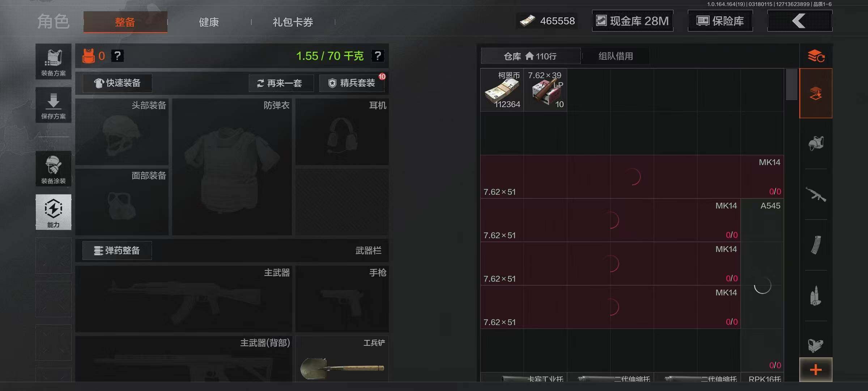
Task: Select the 能力 ability icon
Action: pos(54,212)
